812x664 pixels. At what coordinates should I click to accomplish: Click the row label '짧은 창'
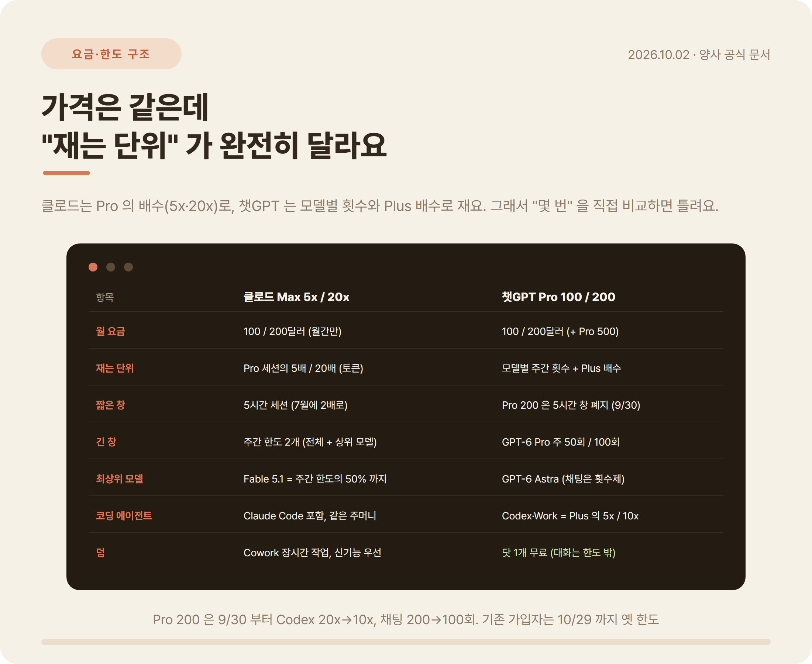(111, 405)
